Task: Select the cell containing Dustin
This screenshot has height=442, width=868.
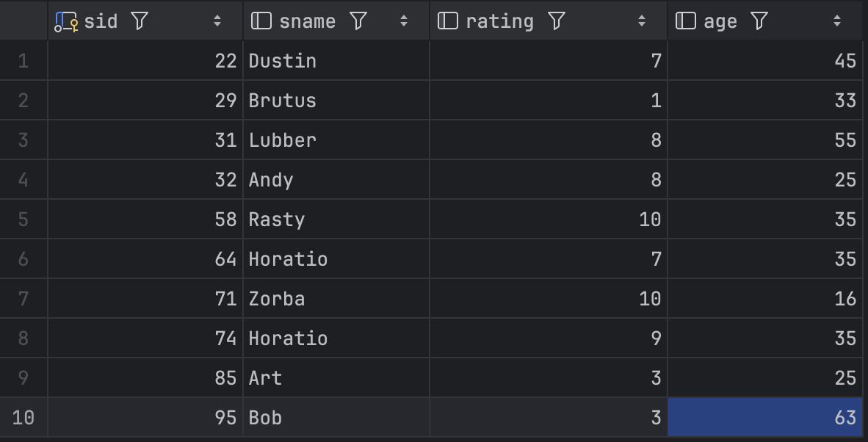Action: point(336,60)
